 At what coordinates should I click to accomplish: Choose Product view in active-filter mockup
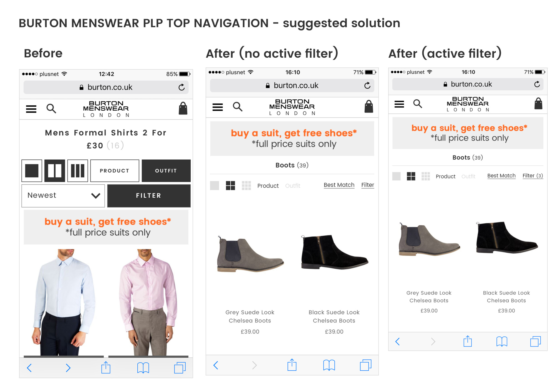(445, 176)
